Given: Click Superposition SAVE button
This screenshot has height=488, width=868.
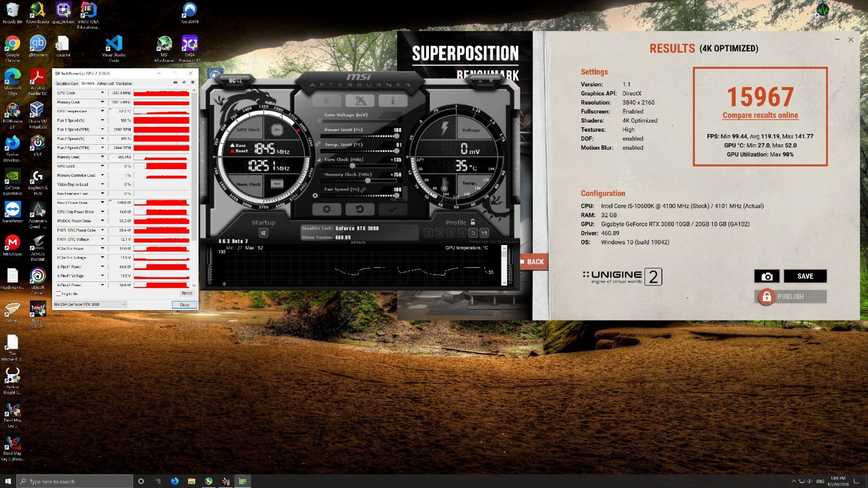Looking at the screenshot, I should (x=805, y=277).
